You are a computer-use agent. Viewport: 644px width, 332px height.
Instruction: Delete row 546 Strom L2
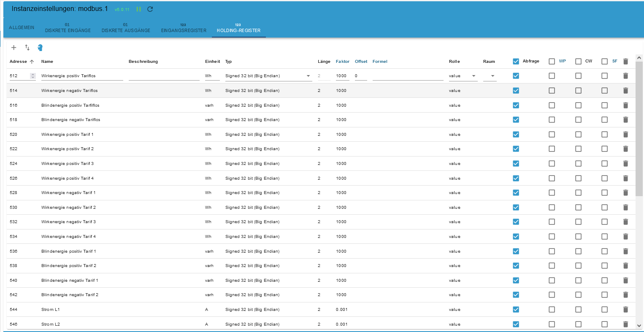625,324
